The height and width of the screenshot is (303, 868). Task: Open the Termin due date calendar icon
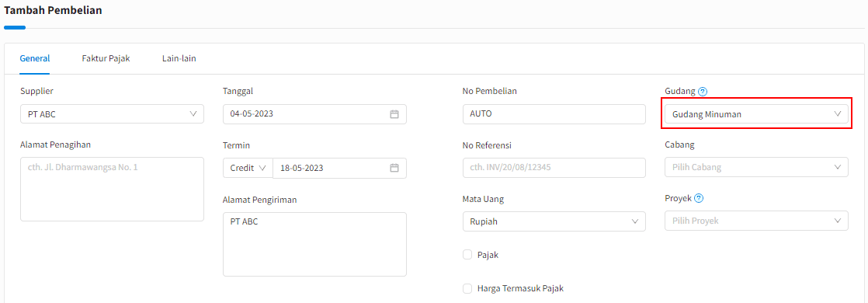(394, 168)
